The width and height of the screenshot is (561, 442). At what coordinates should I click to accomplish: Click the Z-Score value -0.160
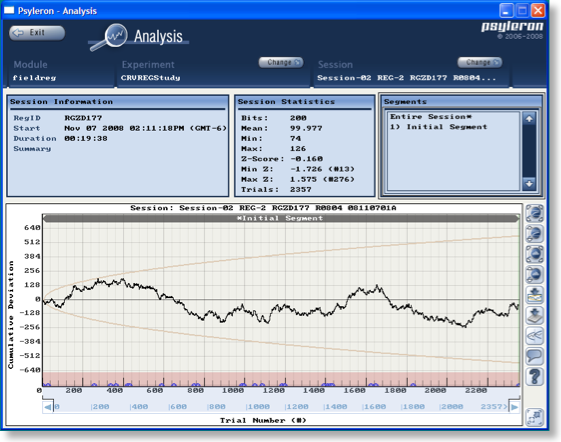coord(306,159)
